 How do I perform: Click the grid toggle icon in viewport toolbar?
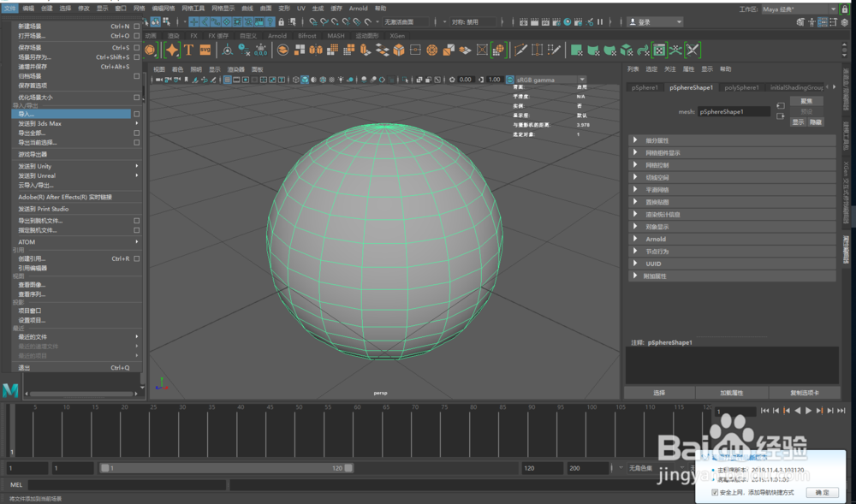228,80
